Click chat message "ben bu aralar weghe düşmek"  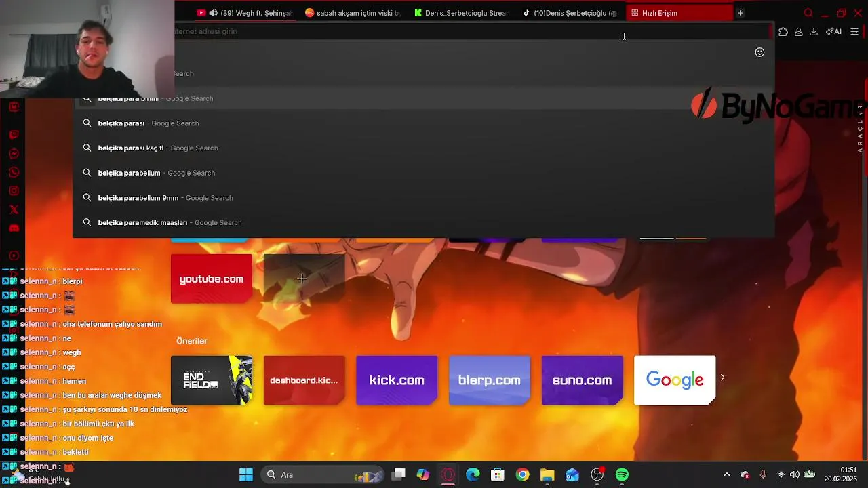(x=112, y=395)
